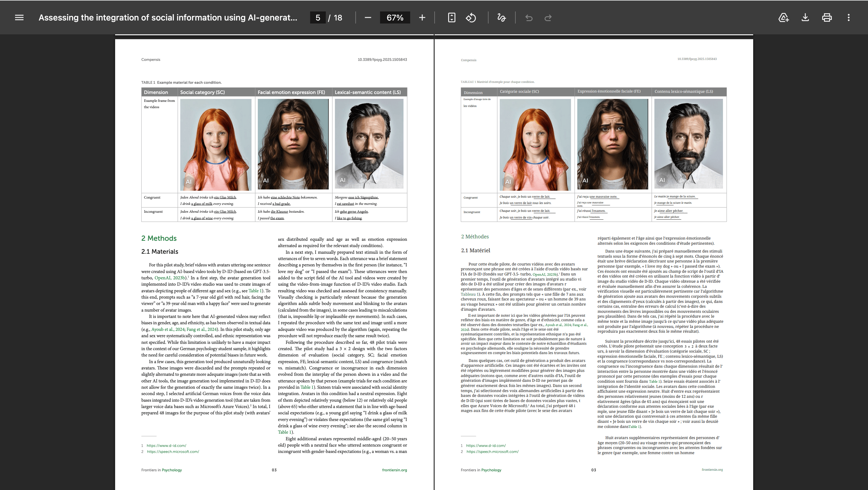Click 'Incongruent' row label in left table

tap(153, 212)
